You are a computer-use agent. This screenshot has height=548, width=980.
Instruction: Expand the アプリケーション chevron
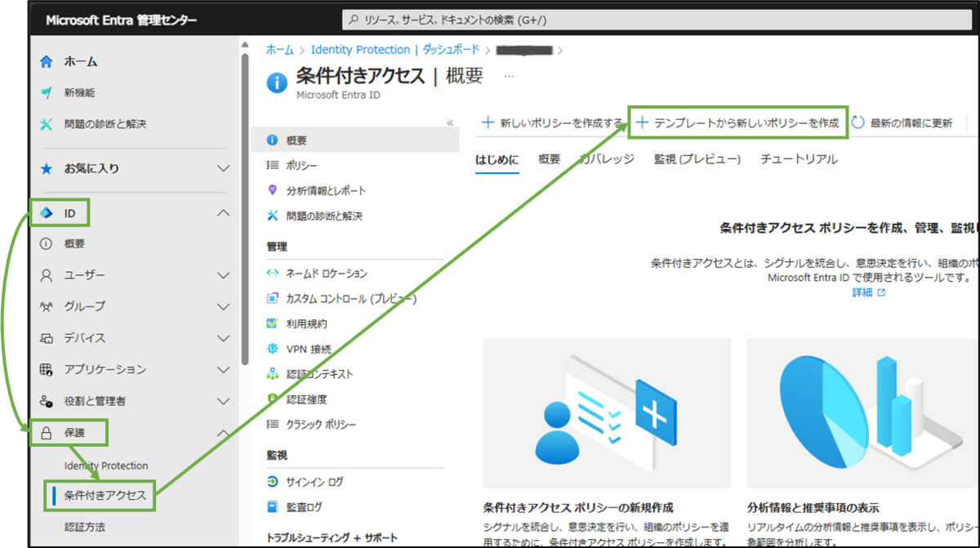tap(223, 369)
